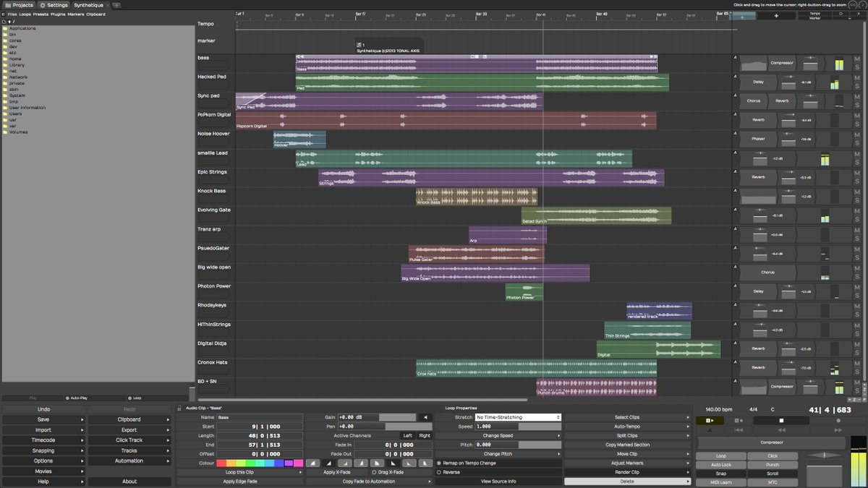Expand the Change Pitch menu
This screenshot has width=868, height=488.
point(498,453)
